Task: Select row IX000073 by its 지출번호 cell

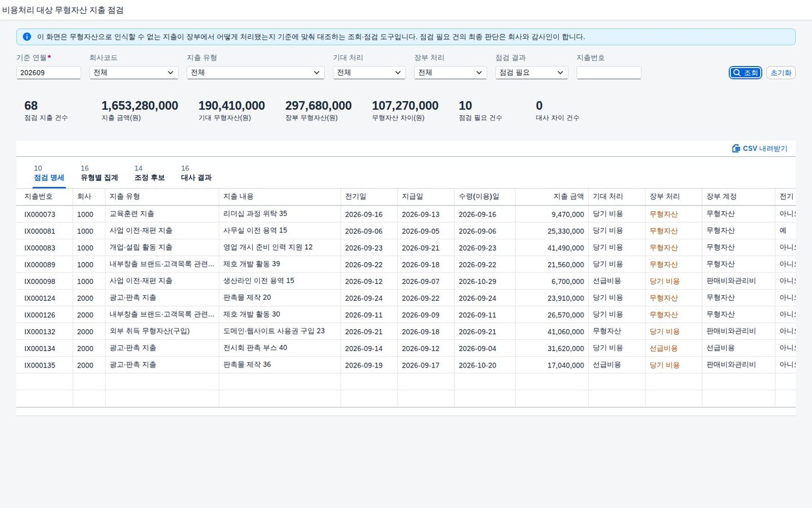Action: click(x=45, y=214)
